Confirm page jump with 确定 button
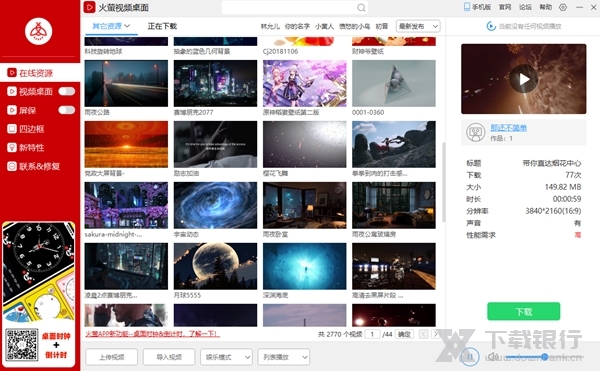 tap(404, 334)
